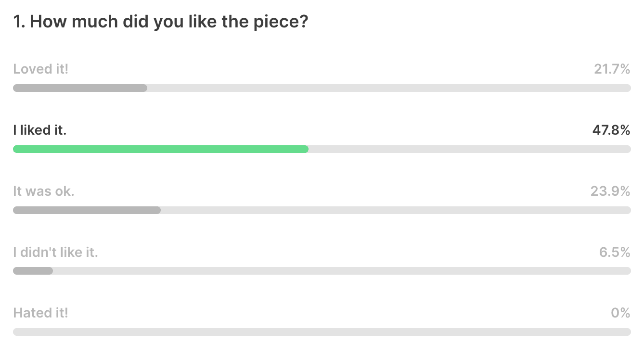The image size is (644, 355).
Task: Click the 0% percentage value
Action: [620, 313]
